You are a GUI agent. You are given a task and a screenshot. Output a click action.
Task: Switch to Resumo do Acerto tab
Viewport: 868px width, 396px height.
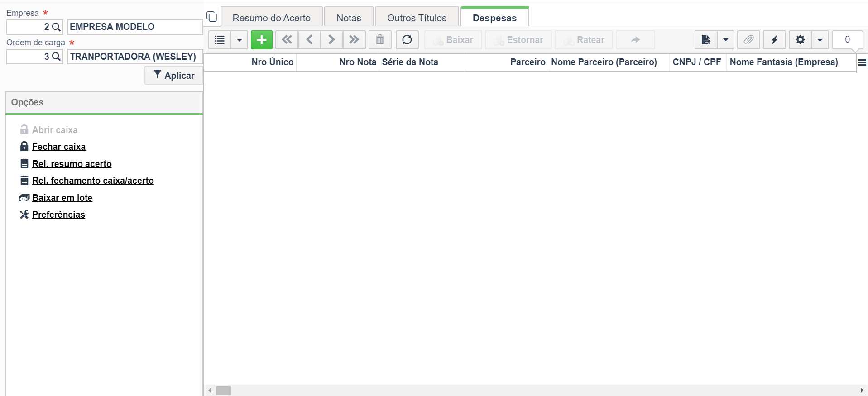tap(272, 18)
